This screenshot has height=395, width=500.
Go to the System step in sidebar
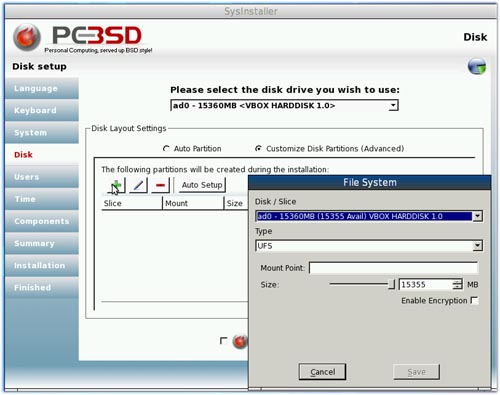[x=42, y=132]
